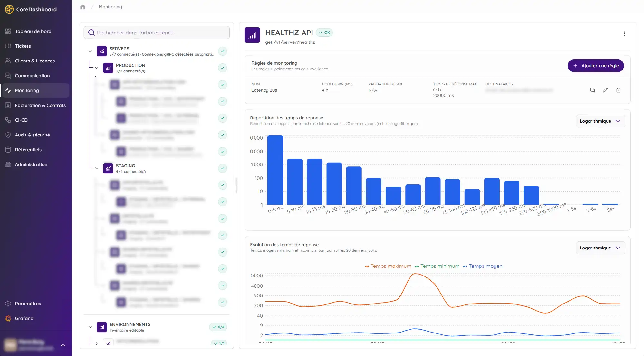Screen dimensions: 644x356
Task: Click the 60-75 ms bar in the histogram
Action: click(x=433, y=191)
